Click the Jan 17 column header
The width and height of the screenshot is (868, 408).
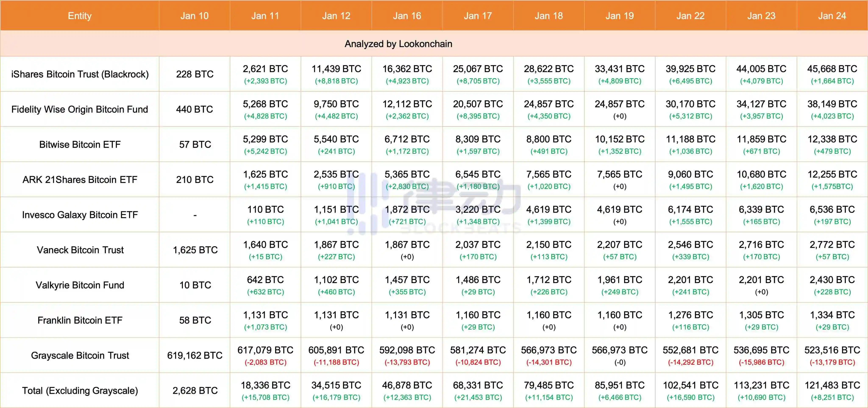pos(478,16)
